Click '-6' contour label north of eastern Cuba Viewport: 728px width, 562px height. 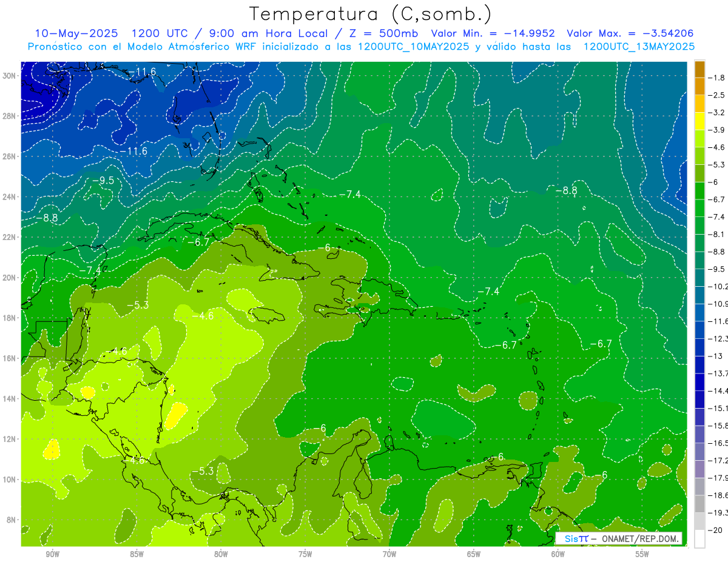pos(325,248)
